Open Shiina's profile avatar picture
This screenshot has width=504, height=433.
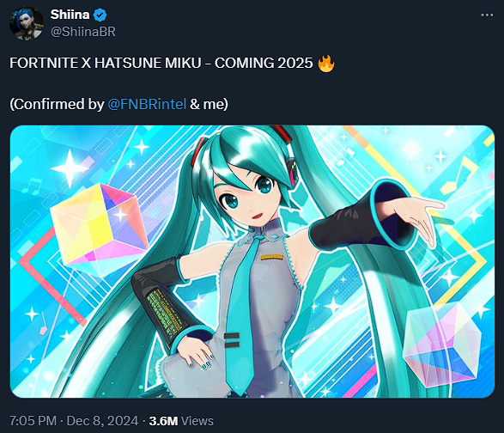(27, 23)
